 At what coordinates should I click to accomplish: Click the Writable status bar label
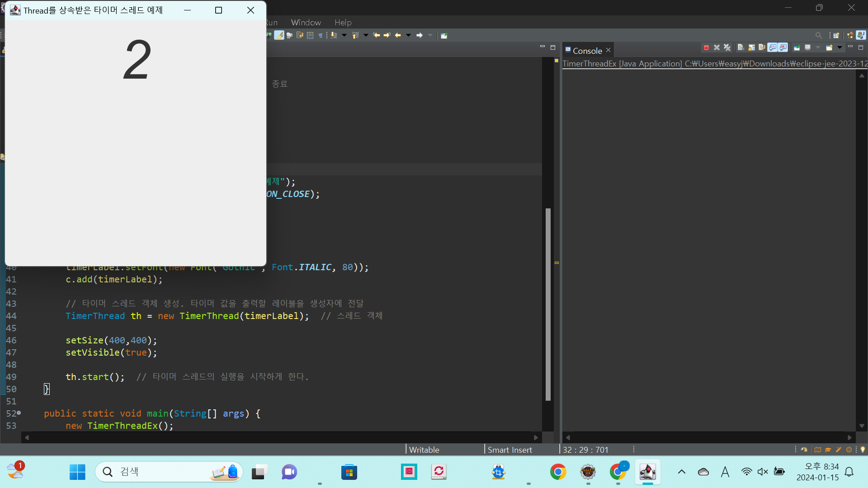point(424,450)
